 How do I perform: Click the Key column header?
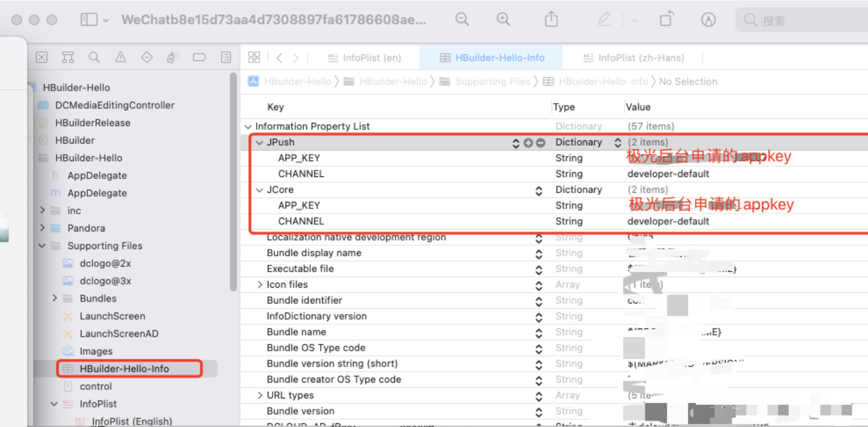click(x=276, y=107)
